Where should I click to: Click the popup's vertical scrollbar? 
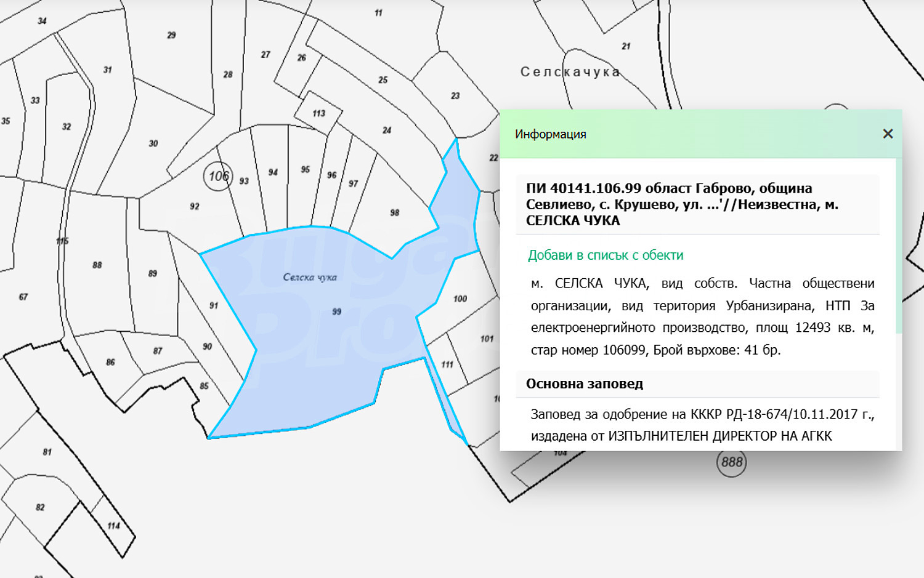[899, 246]
